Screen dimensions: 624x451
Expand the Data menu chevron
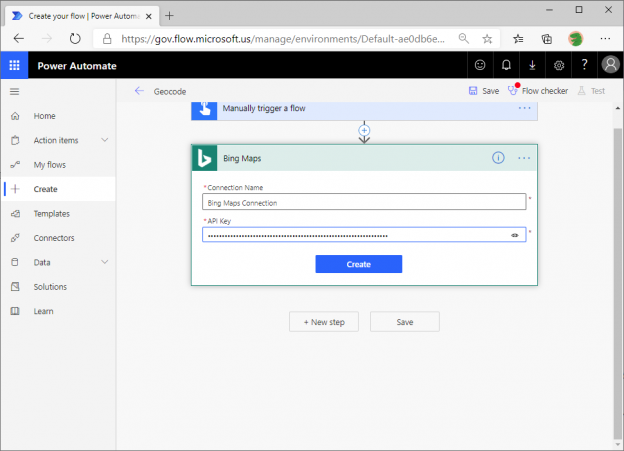[105, 262]
